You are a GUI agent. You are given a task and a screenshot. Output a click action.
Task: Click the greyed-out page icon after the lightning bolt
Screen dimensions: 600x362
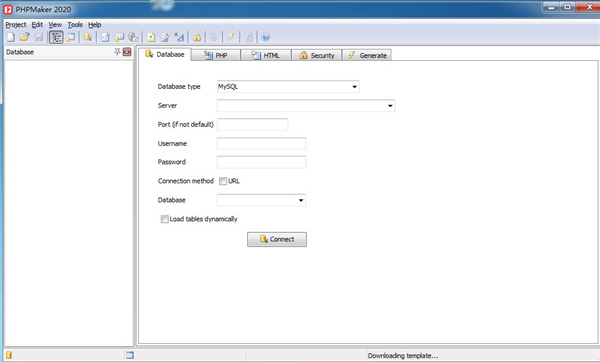[x=248, y=37]
